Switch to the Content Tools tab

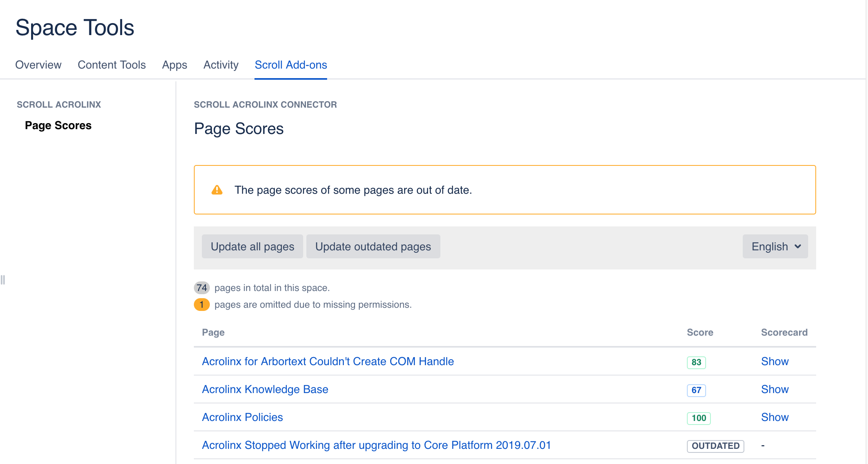tap(112, 65)
